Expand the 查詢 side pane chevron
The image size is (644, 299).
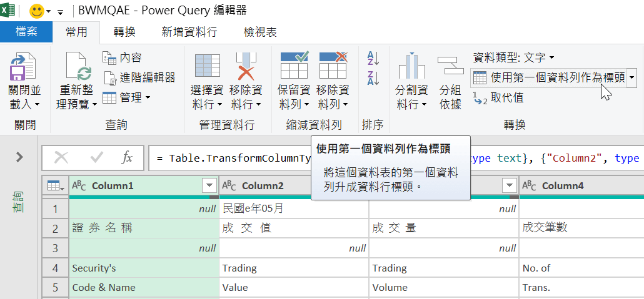tap(19, 157)
